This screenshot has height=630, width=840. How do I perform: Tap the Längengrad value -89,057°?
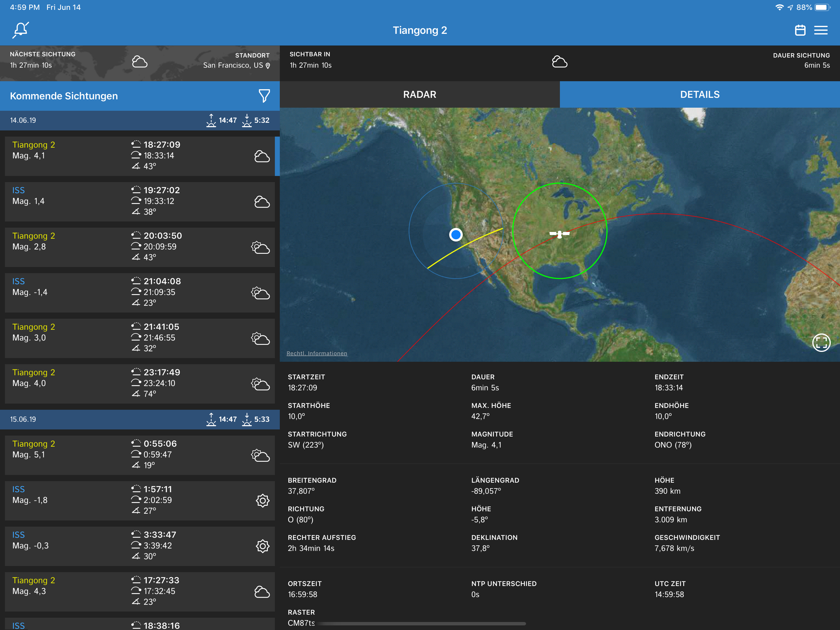pyautogui.click(x=486, y=491)
